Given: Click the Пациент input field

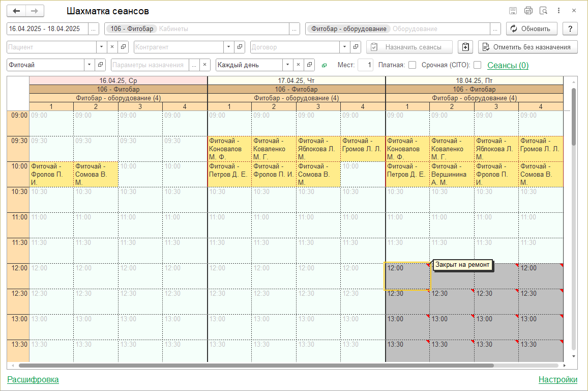Looking at the screenshot, I should [52, 47].
